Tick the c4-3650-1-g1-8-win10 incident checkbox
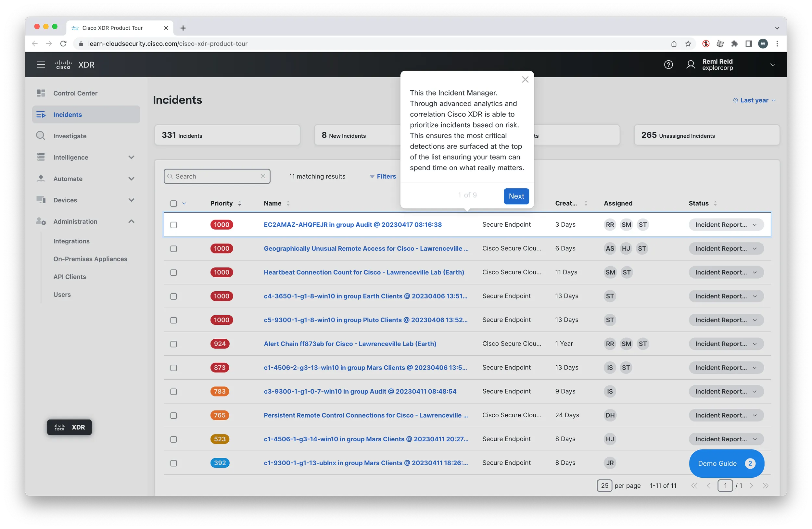The width and height of the screenshot is (812, 529). coord(174,297)
